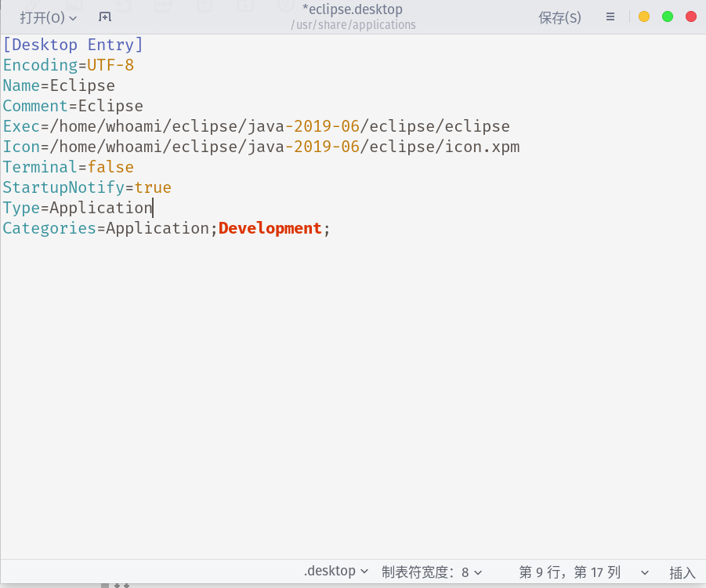The height and width of the screenshot is (588, 706).
Task: Click on the bold red Development word
Action: click(270, 228)
